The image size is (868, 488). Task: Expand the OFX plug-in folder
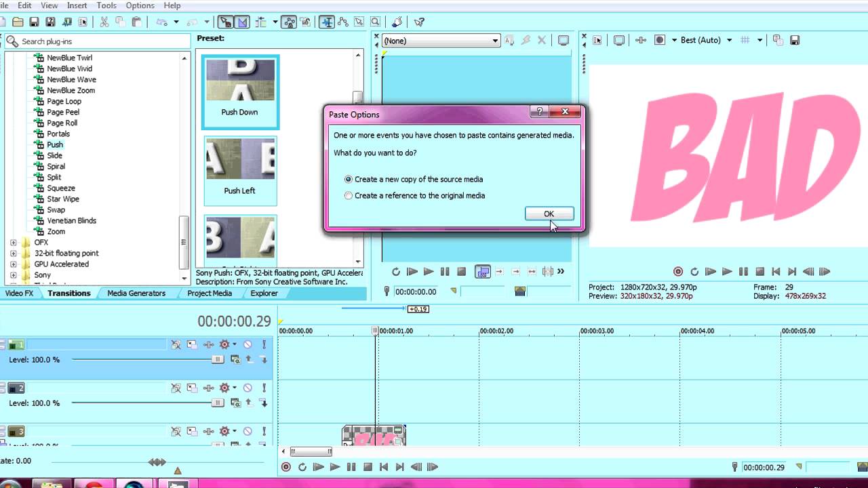click(14, 243)
